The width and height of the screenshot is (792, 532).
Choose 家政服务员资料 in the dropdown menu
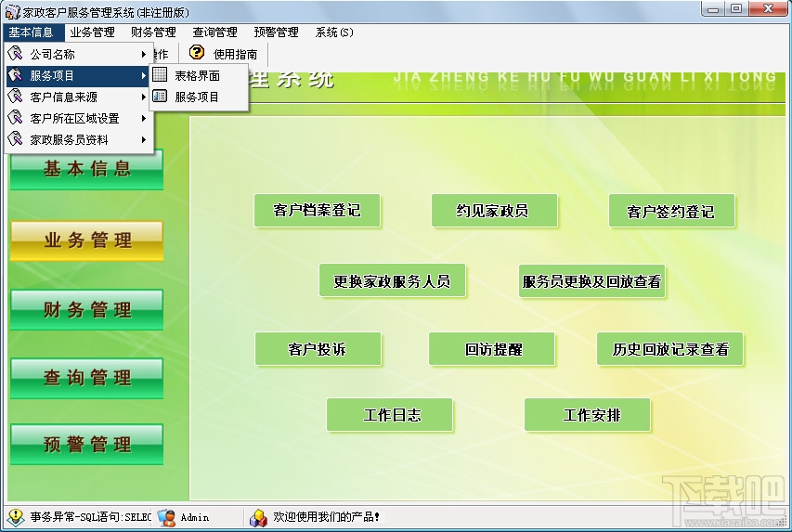[79, 139]
